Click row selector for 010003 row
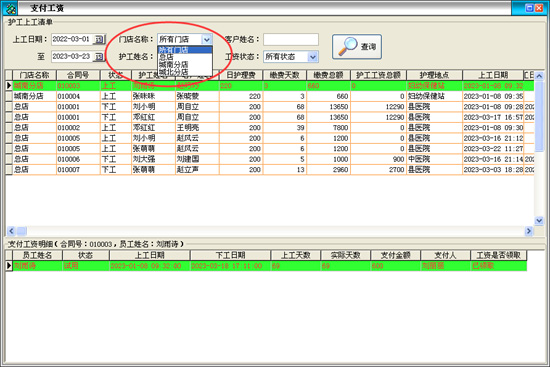Screen dimensions: 550x367 point(9,86)
